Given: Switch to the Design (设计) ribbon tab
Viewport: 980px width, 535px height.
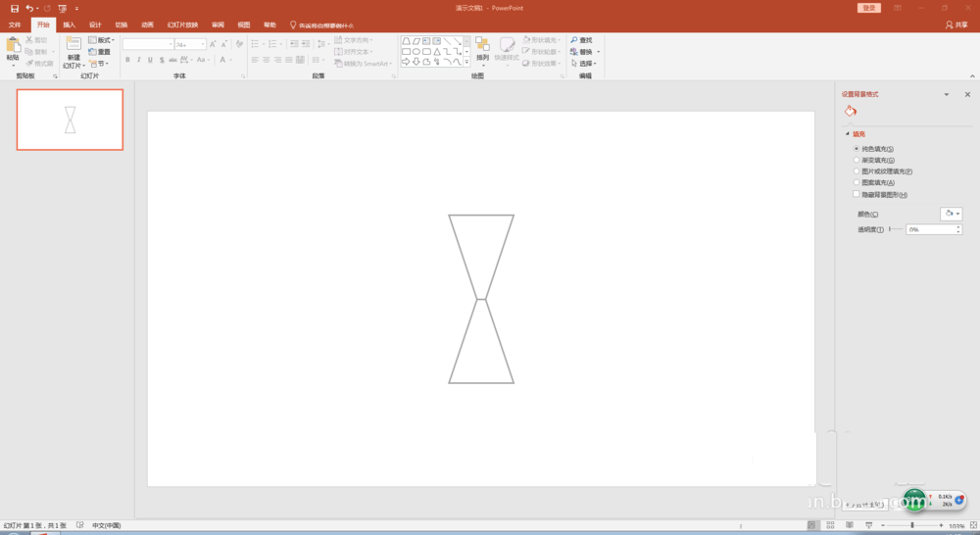Looking at the screenshot, I should (x=95, y=24).
